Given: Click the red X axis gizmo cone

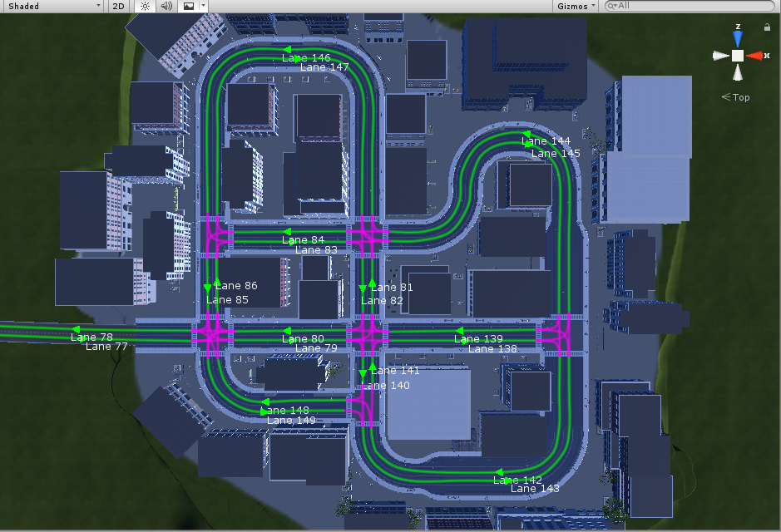Looking at the screenshot, I should (755, 56).
